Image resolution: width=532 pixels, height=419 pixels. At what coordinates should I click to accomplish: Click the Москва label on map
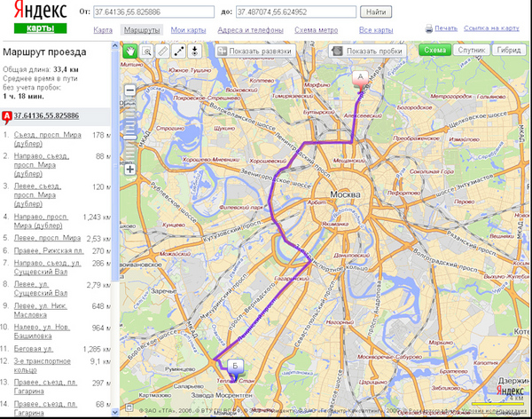(345, 194)
